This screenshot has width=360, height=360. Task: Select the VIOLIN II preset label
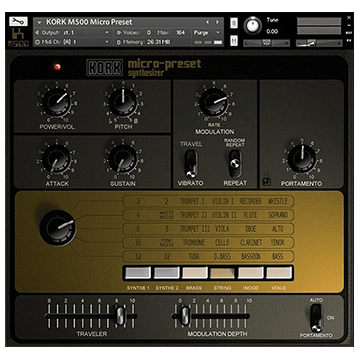[224, 215]
